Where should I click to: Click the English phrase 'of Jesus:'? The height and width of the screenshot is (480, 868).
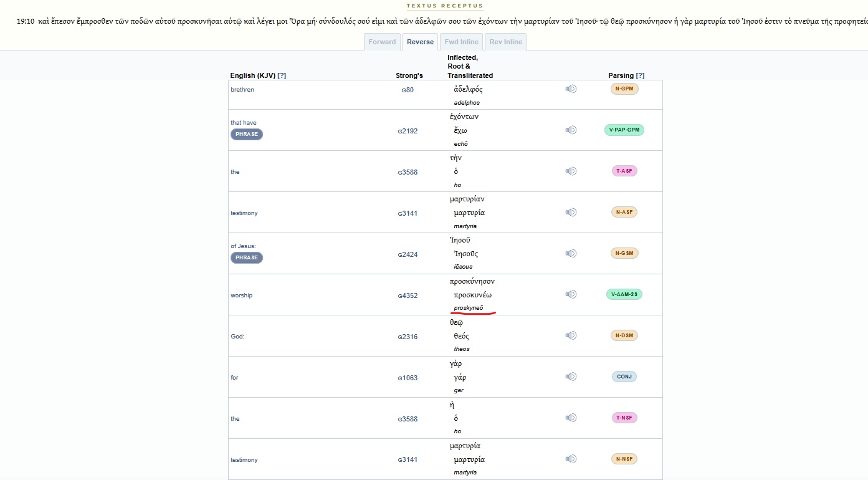(243, 246)
